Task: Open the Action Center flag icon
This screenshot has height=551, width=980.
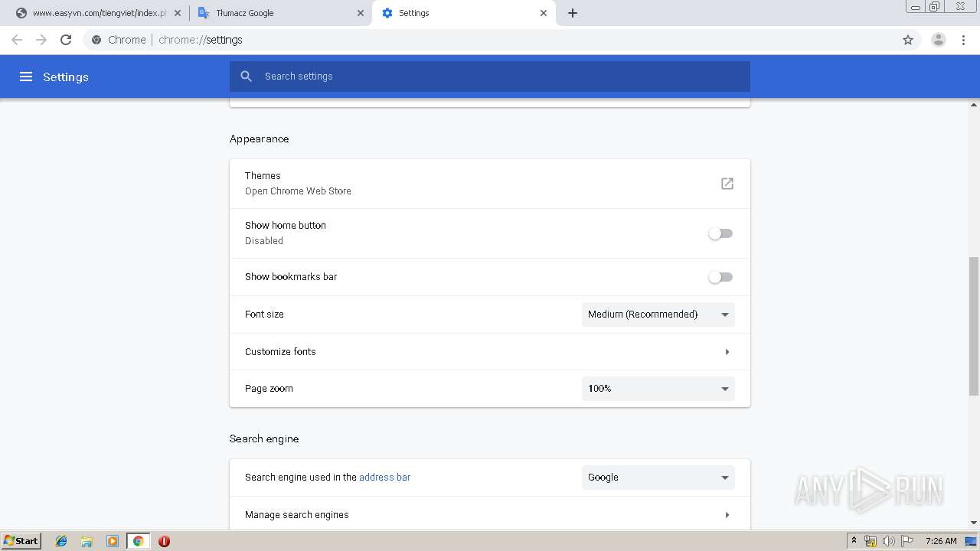Action: pyautogui.click(x=907, y=541)
